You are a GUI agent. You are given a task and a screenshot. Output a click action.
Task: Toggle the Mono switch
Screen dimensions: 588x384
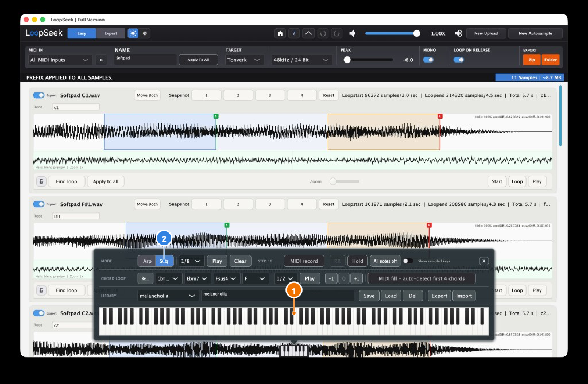[428, 60]
